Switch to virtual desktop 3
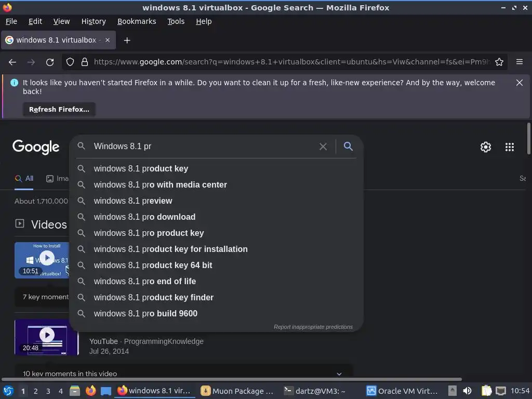 point(48,391)
